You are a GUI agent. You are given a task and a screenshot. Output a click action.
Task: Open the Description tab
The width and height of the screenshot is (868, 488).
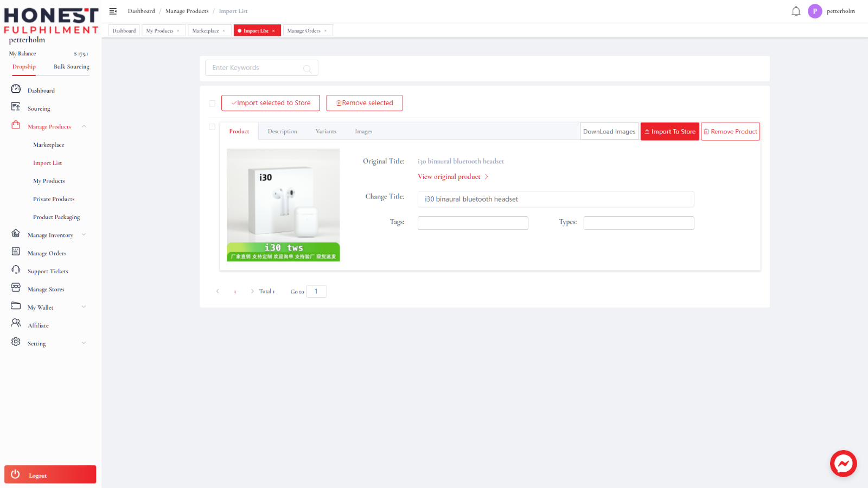pyautogui.click(x=283, y=132)
